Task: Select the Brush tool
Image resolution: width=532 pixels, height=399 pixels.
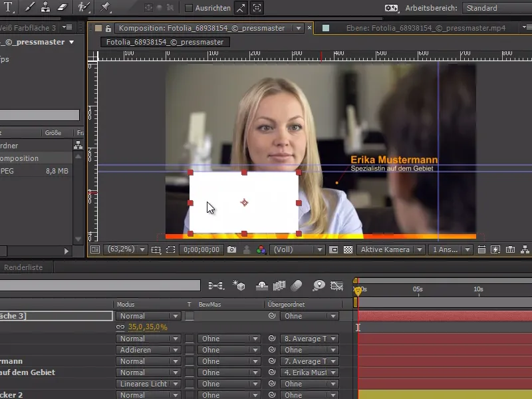Action: click(27, 9)
